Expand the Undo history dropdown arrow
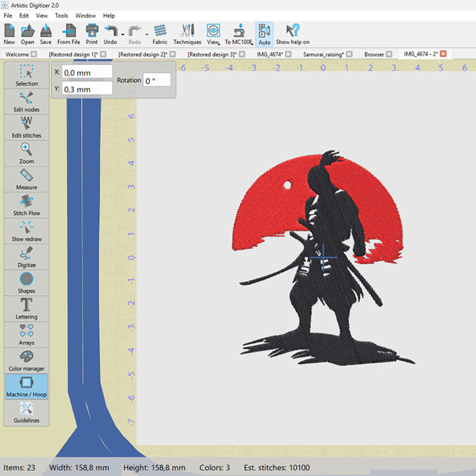The image size is (476, 476). tap(122, 34)
